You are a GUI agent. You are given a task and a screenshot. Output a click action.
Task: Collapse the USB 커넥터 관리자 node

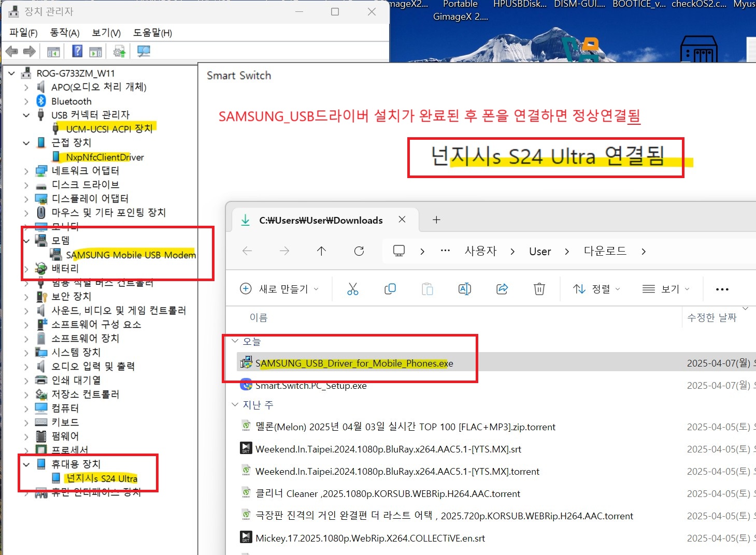click(x=26, y=115)
